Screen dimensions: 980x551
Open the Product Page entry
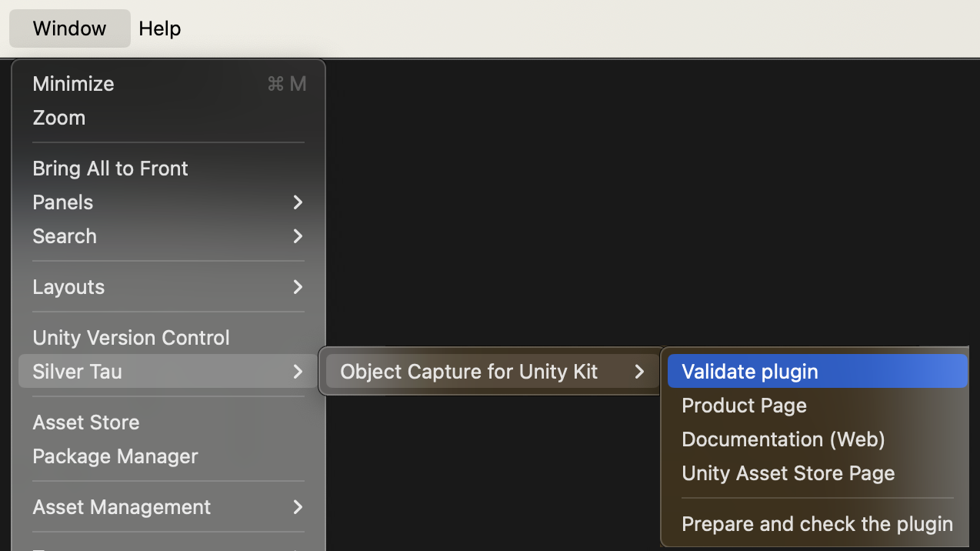(x=818, y=406)
